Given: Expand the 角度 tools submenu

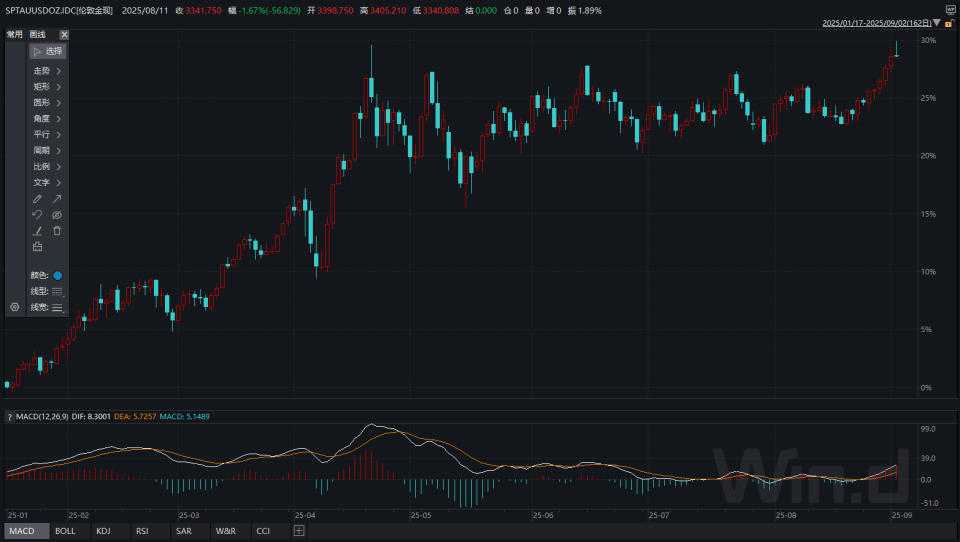Looking at the screenshot, I should [x=48, y=119].
